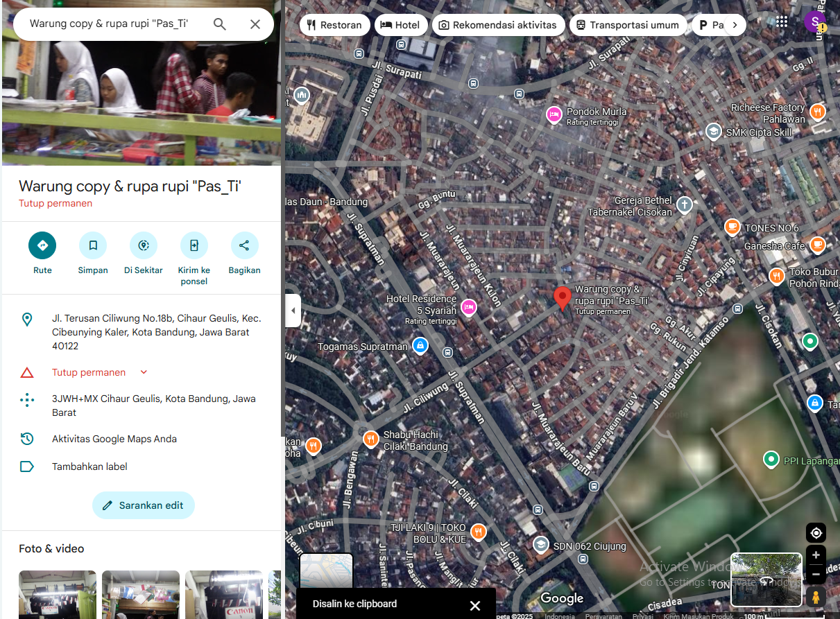Open the Google apps grid icon
The width and height of the screenshot is (840, 619).
(782, 22)
